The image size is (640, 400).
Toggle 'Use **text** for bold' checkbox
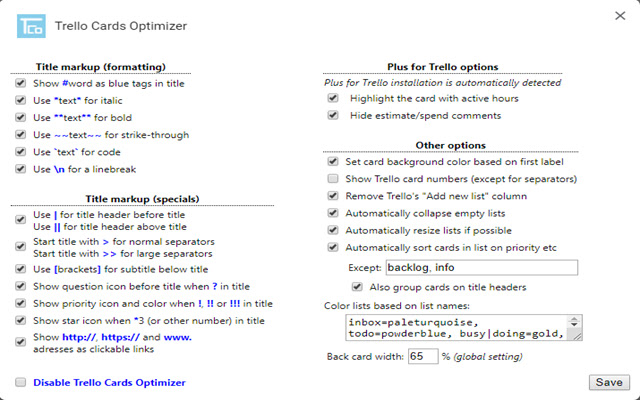pyautogui.click(x=21, y=118)
